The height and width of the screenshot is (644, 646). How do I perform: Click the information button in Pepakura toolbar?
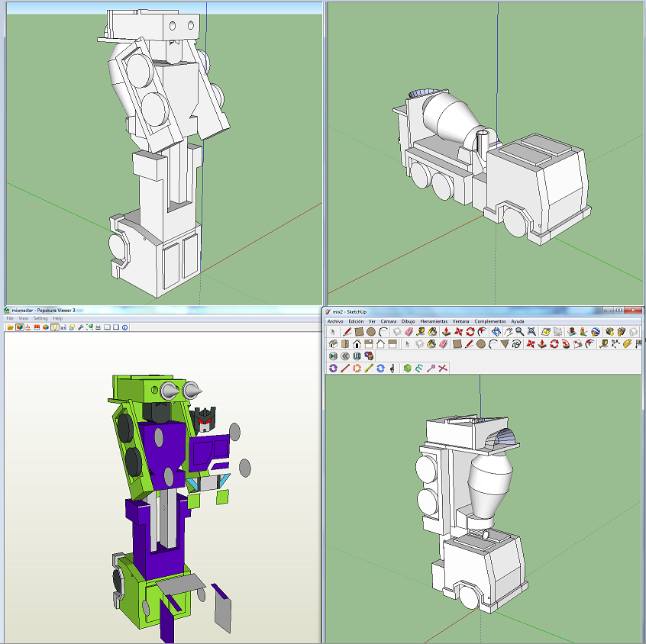124,330
